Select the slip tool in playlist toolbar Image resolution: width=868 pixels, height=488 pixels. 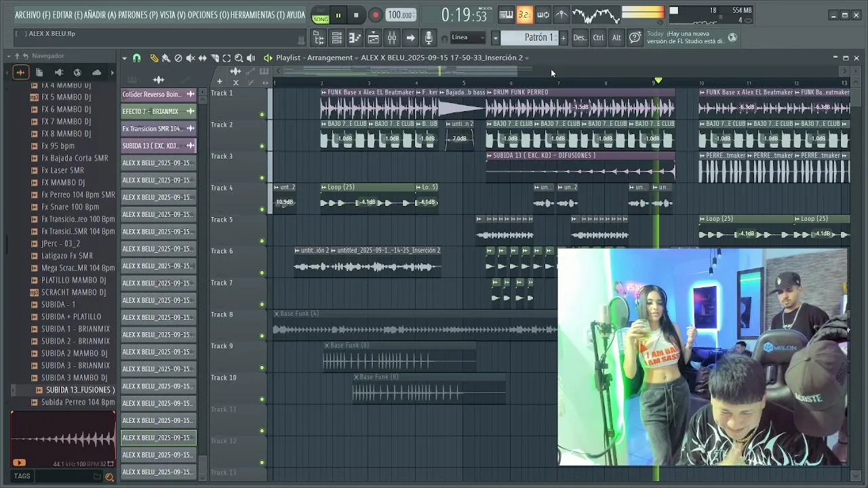tap(202, 58)
